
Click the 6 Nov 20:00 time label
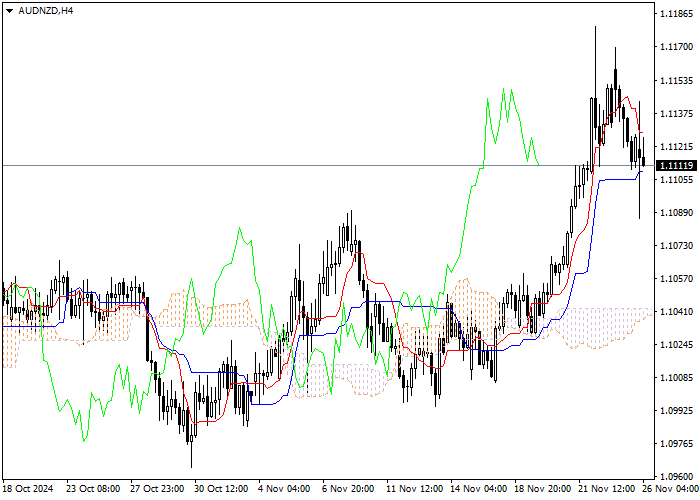pos(349,489)
